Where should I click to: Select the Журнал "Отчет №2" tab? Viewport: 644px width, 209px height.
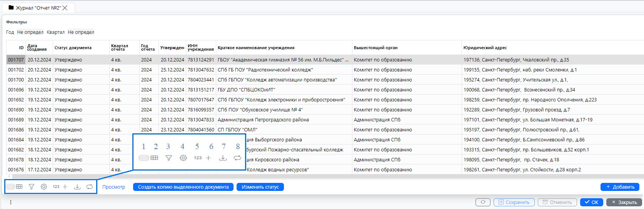coord(38,8)
